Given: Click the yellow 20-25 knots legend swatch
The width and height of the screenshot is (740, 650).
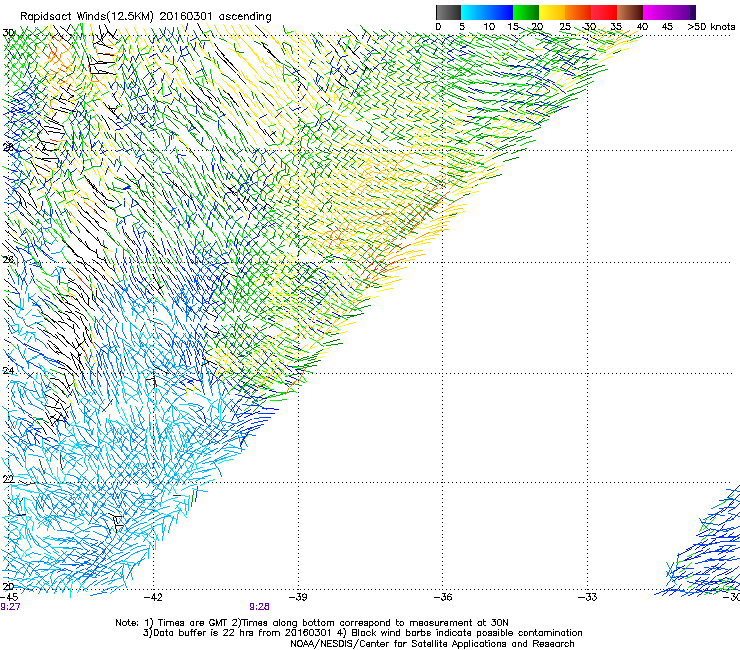Looking at the screenshot, I should pos(552,12).
